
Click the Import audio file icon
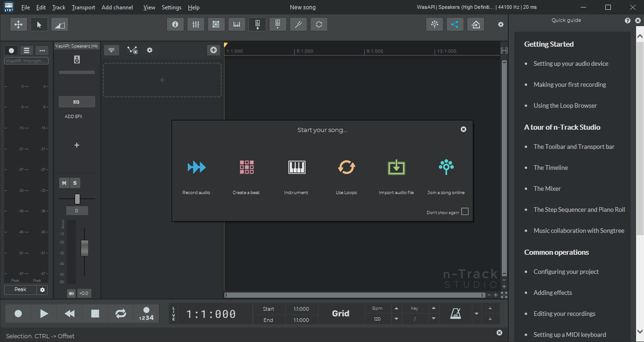pyautogui.click(x=396, y=167)
